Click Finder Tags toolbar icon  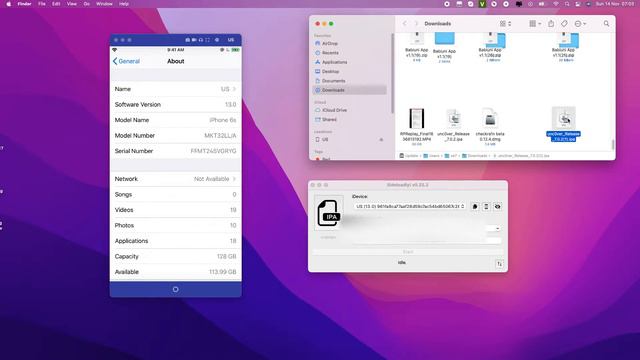pyautogui.click(x=564, y=24)
